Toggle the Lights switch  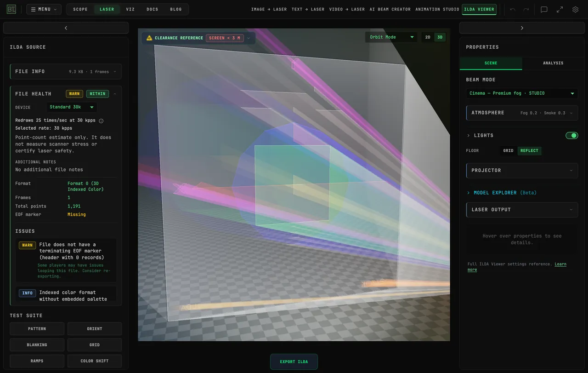(x=571, y=135)
